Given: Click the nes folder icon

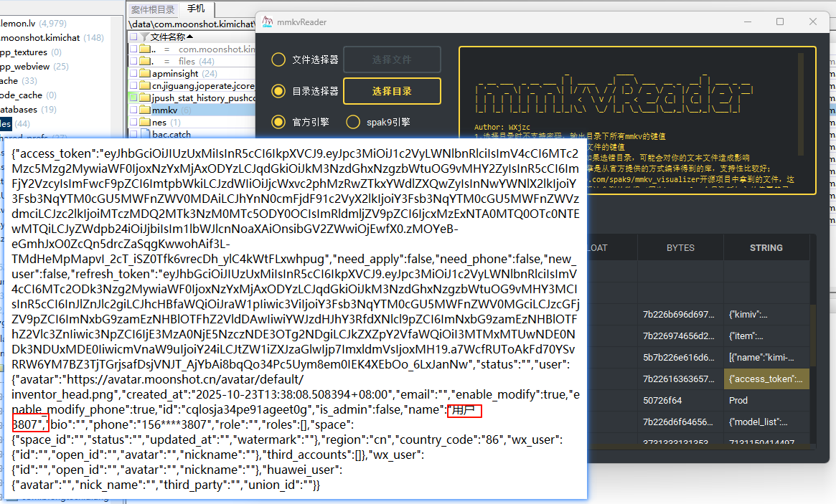Looking at the screenshot, I should [145, 122].
